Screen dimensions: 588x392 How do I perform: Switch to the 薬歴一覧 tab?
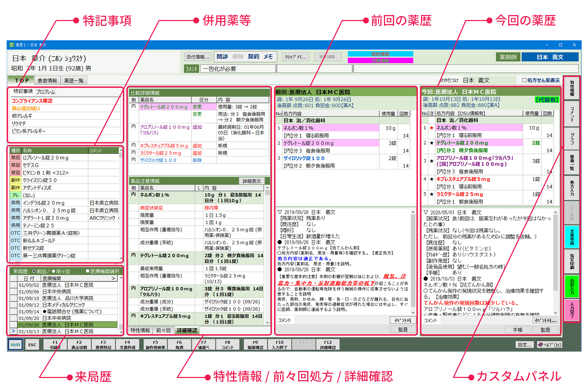click(x=73, y=80)
